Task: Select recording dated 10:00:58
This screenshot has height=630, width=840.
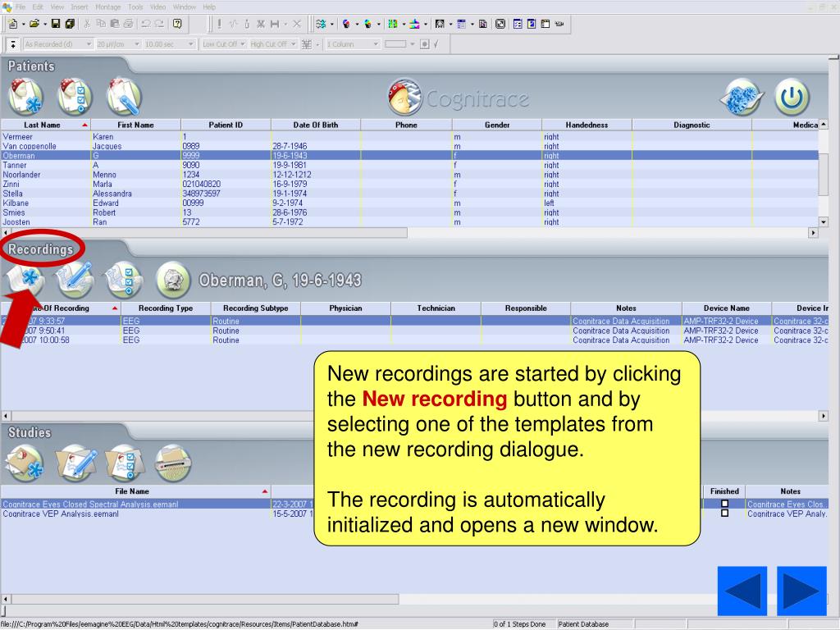Action: (x=414, y=340)
